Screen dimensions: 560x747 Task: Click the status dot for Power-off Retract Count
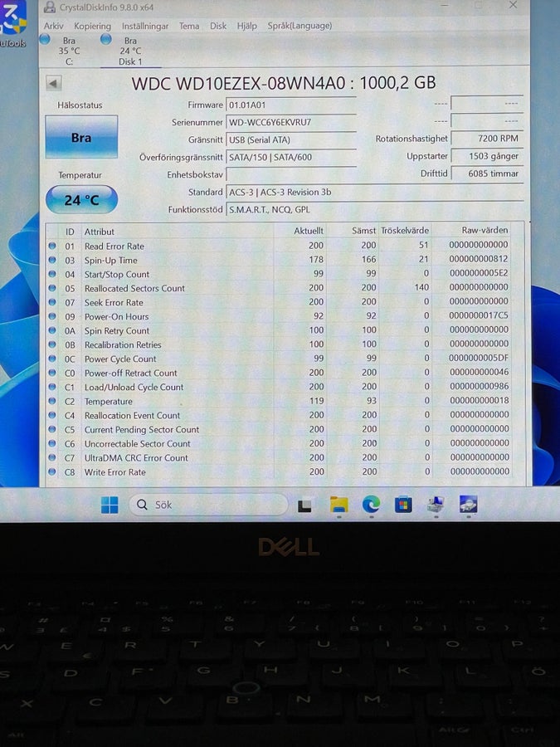point(52,373)
